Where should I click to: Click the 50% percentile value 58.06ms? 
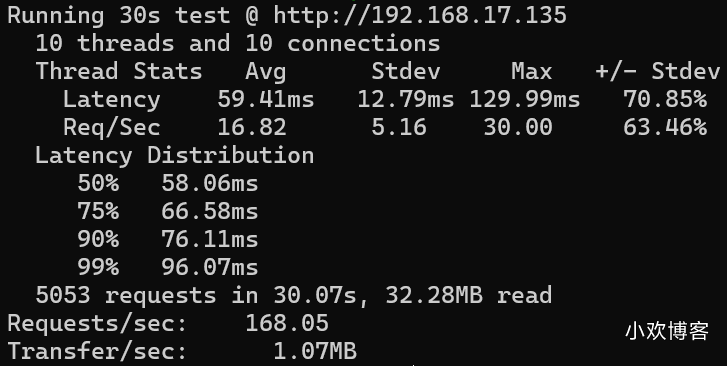click(210, 183)
